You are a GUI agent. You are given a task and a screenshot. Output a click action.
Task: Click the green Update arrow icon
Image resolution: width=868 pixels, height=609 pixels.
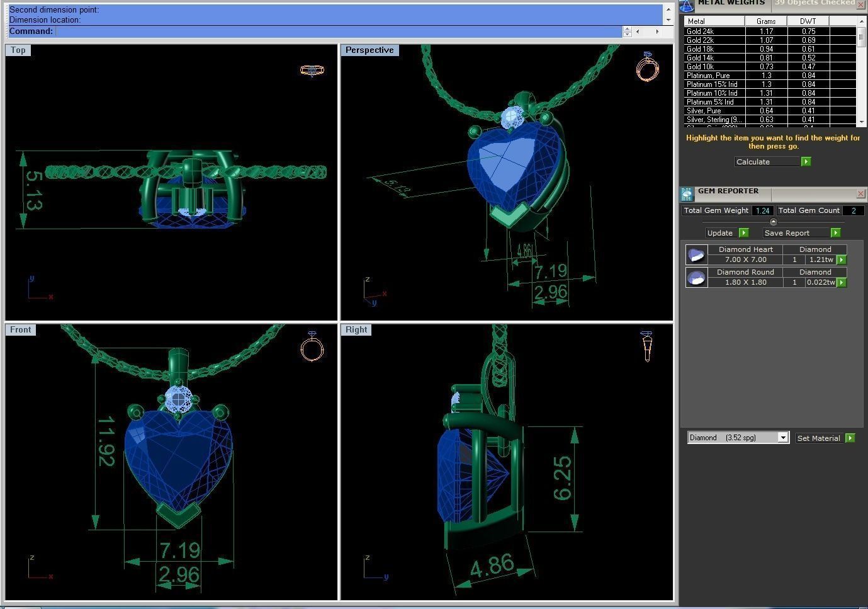tap(743, 233)
